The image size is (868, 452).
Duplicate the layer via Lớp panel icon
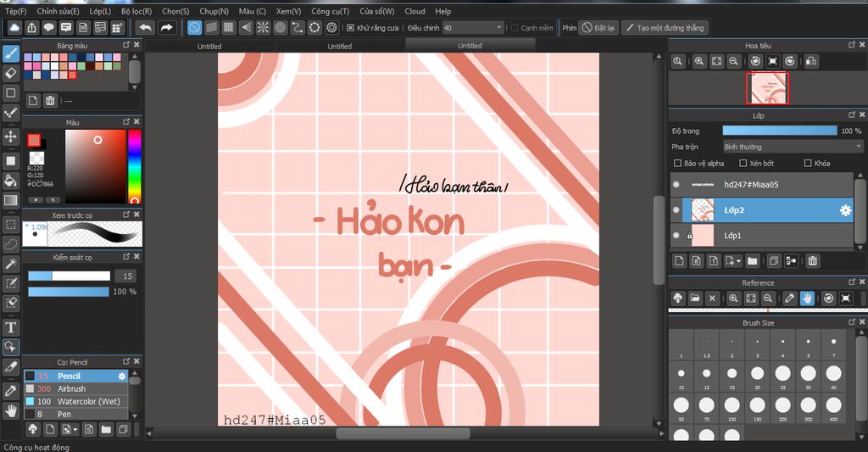(774, 261)
